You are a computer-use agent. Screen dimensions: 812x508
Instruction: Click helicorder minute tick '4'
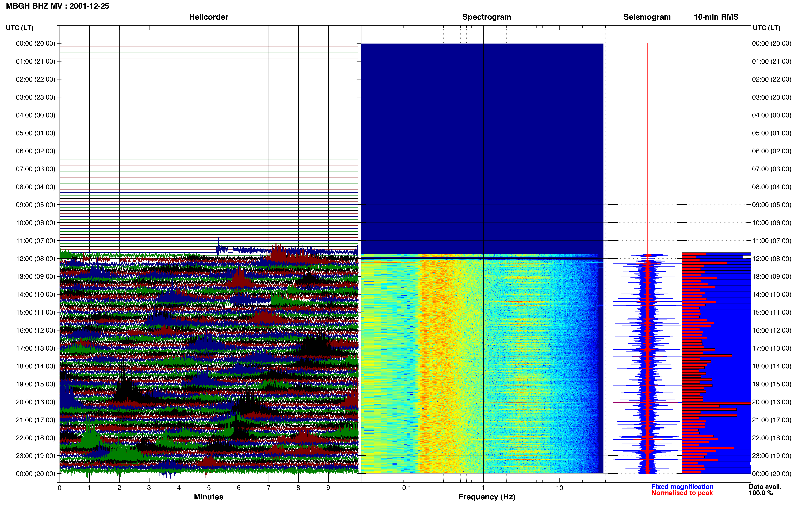179,488
